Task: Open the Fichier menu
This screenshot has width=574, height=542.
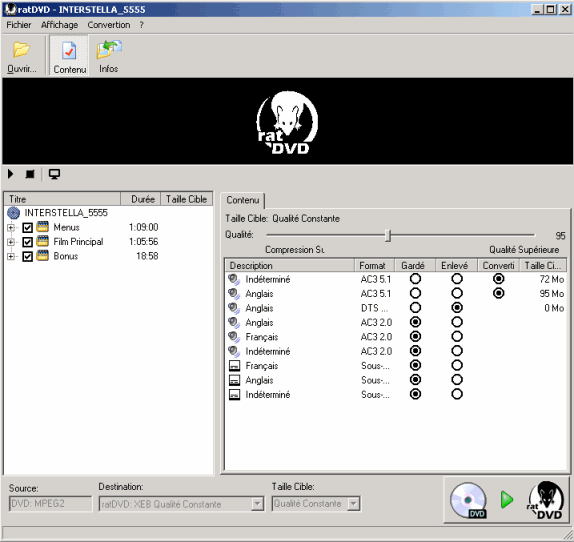Action: point(19,25)
